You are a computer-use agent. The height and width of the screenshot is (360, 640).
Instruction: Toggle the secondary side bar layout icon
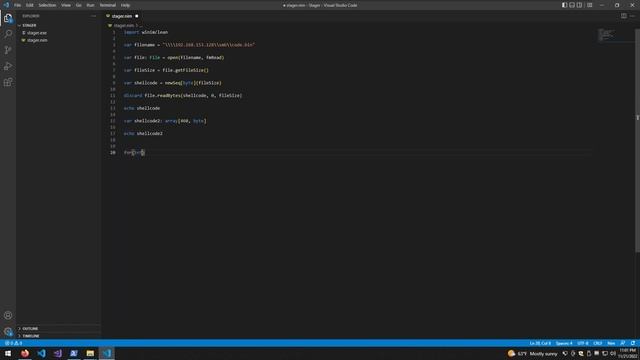click(580, 5)
